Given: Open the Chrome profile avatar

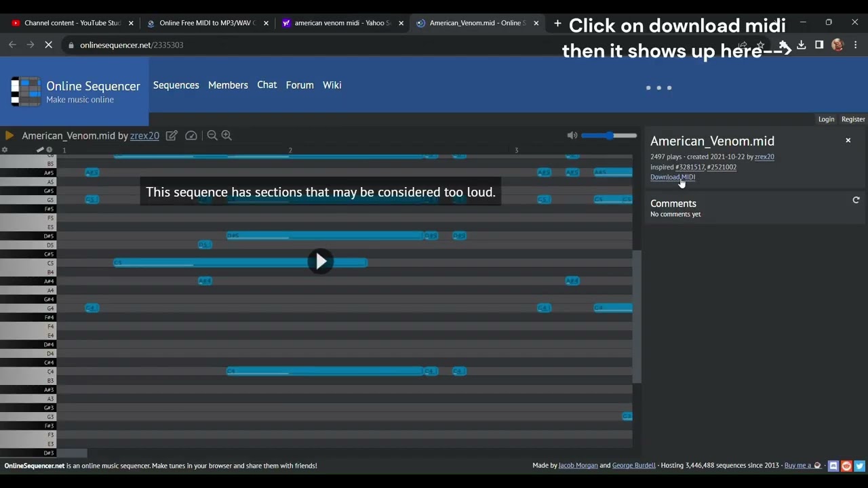Looking at the screenshot, I should [x=837, y=45].
